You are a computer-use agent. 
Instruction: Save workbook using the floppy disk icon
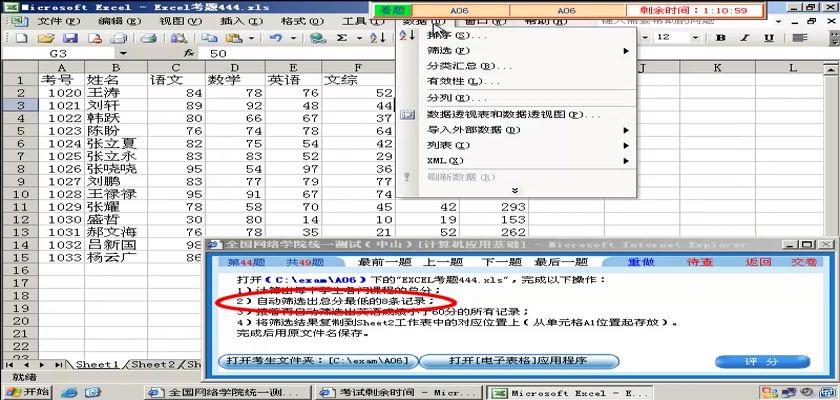[70, 38]
